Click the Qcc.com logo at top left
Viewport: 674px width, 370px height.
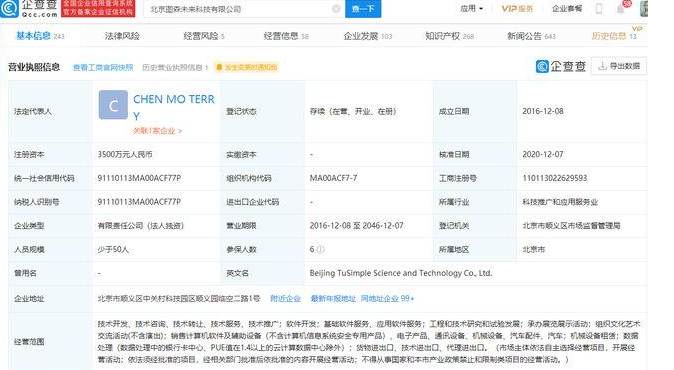pos(29,8)
